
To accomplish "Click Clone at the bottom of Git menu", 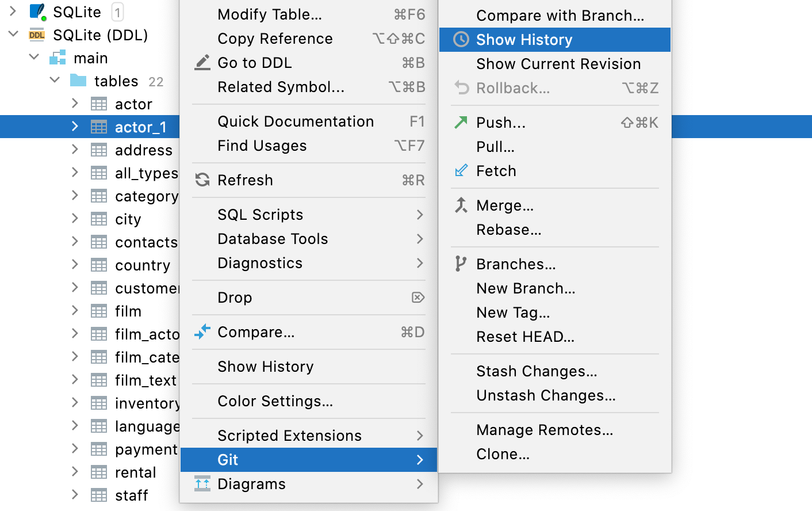I will tap(503, 453).
